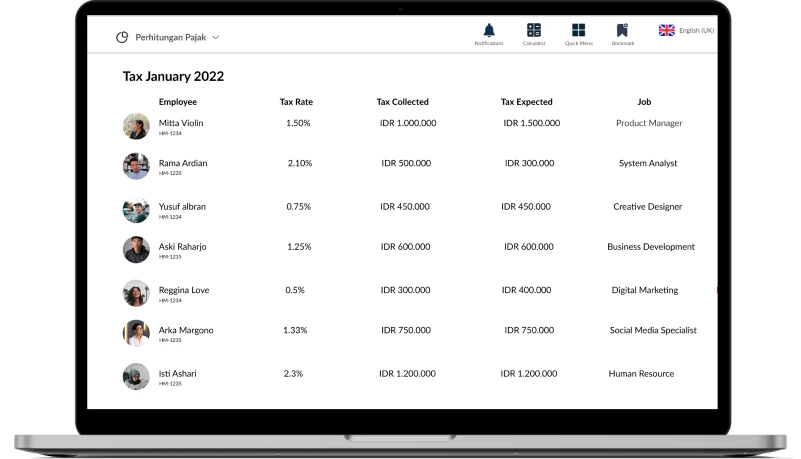Click Rama Ardian's avatar
The height and width of the screenshot is (459, 801).
pos(136,166)
